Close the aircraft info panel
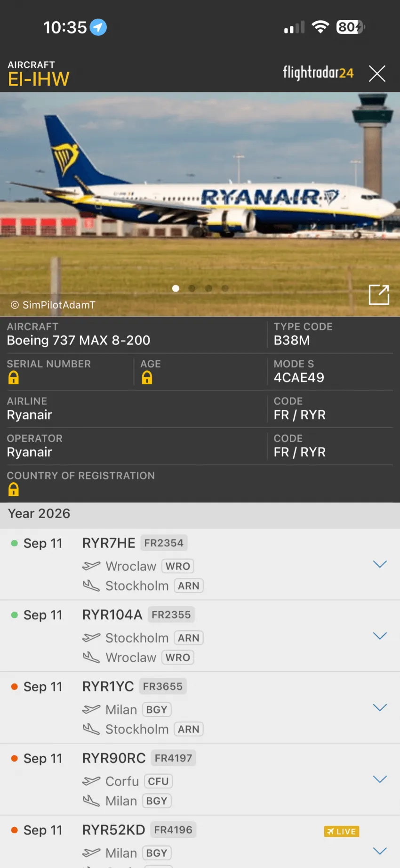 click(377, 73)
